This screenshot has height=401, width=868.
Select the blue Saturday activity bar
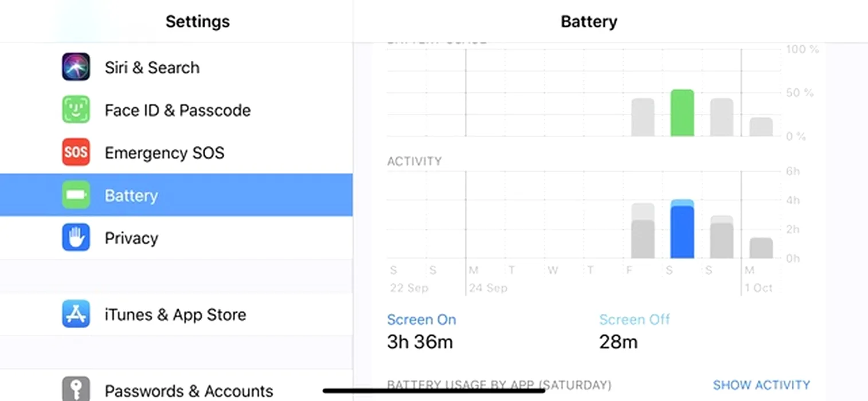click(x=682, y=229)
